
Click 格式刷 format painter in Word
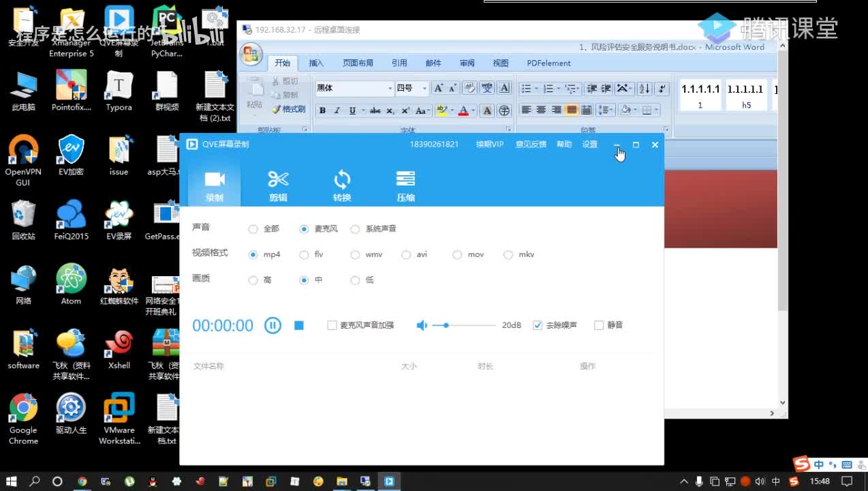tap(289, 109)
